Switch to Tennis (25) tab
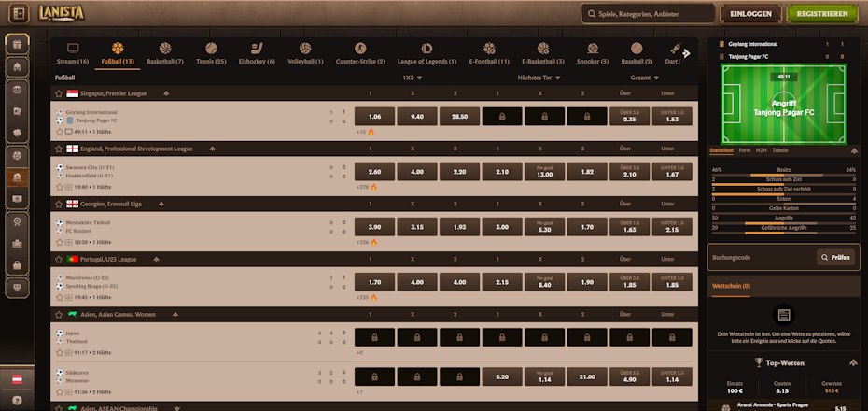The image size is (868, 411). click(211, 54)
